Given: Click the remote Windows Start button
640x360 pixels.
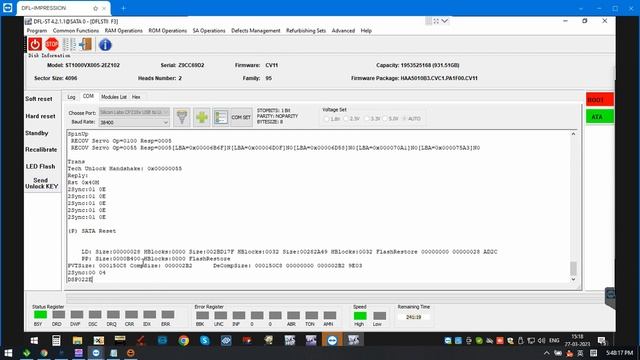Looking at the screenshot, I should coord(34,340).
